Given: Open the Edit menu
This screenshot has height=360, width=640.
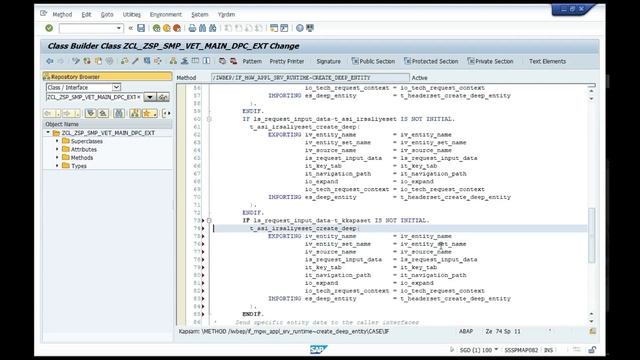Looking at the screenshot, I should pyautogui.click(x=86, y=14).
